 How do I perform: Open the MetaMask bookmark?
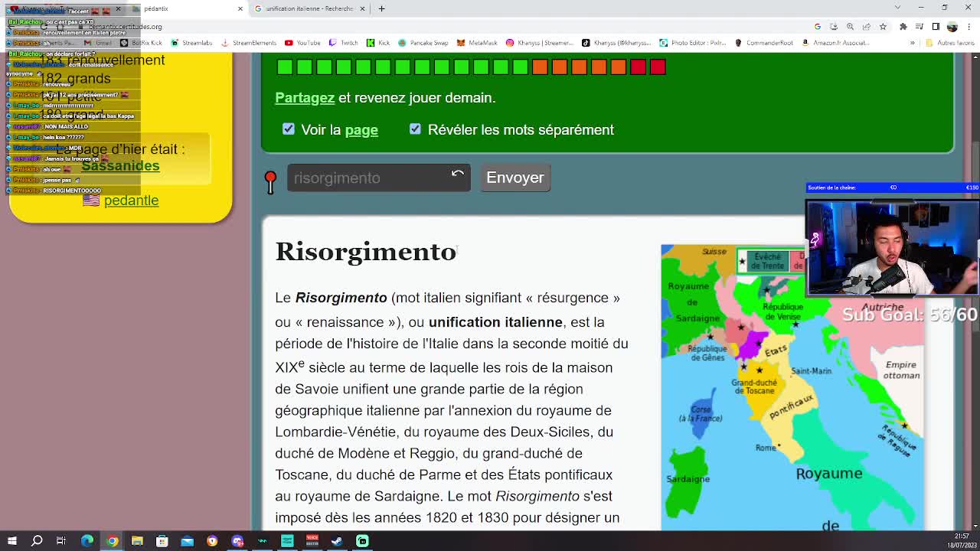[x=476, y=43]
